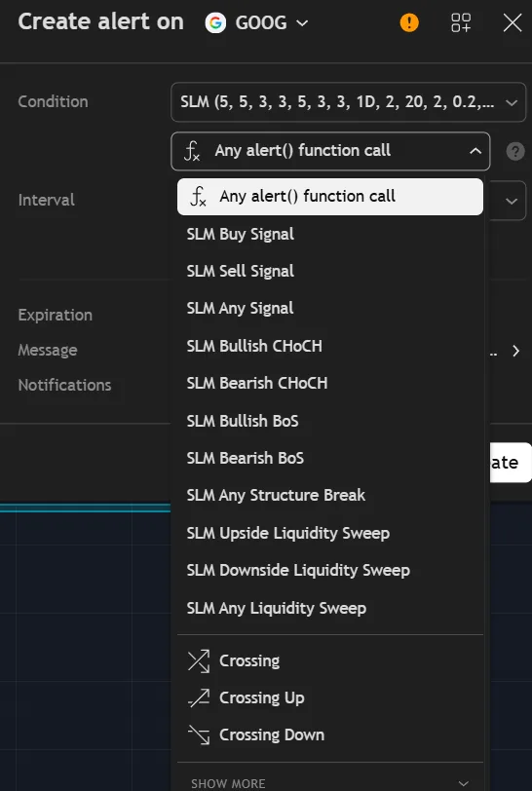Screen dimensions: 532x791
Task: Choose SLM Buy Signal option
Action: (x=330, y=234)
